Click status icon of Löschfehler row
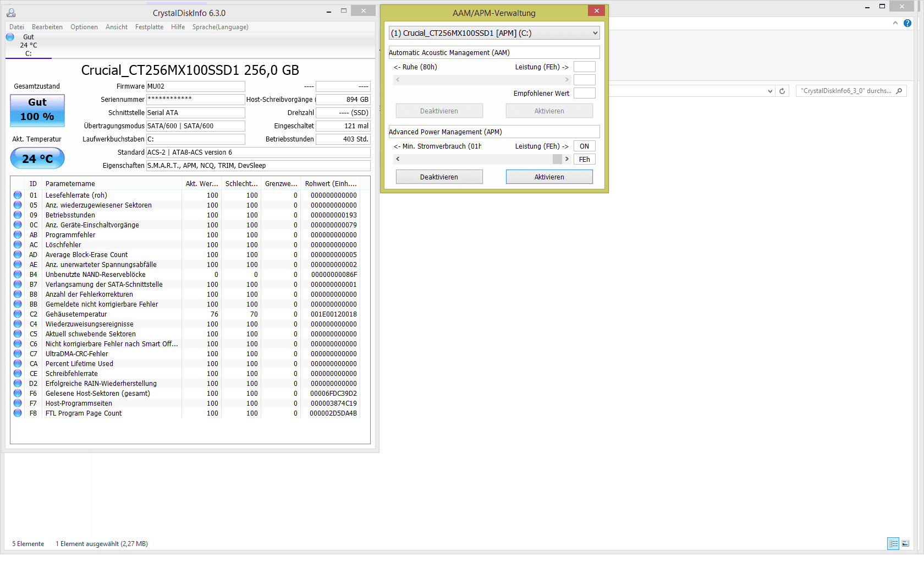Viewport: 924px width, 578px height. tap(18, 244)
